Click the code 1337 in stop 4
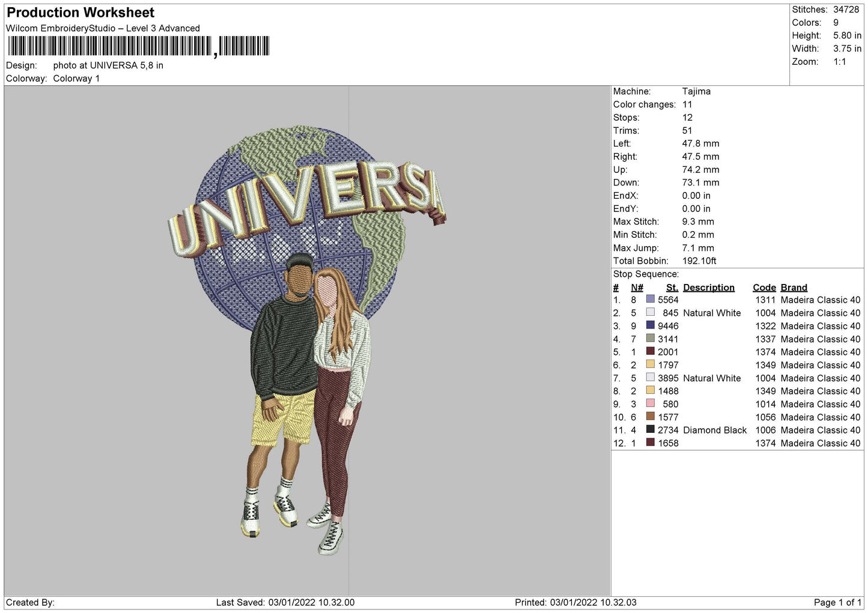 click(x=765, y=339)
